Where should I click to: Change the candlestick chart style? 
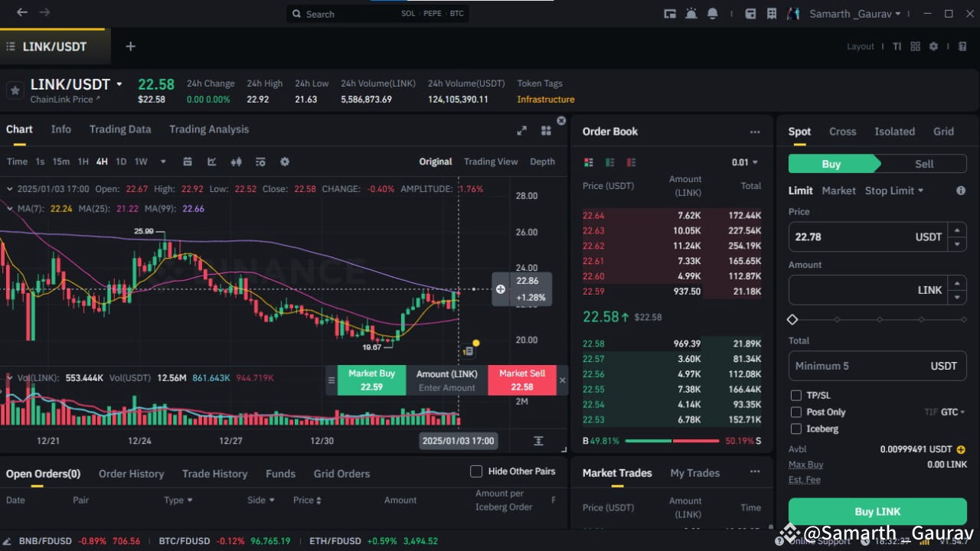pyautogui.click(x=236, y=161)
